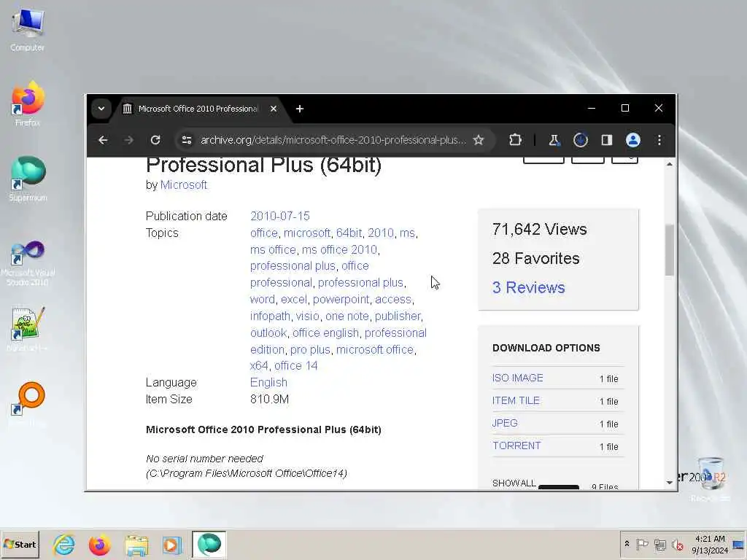Toggle the browser side panel
This screenshot has width=747, height=560.
[606, 140]
